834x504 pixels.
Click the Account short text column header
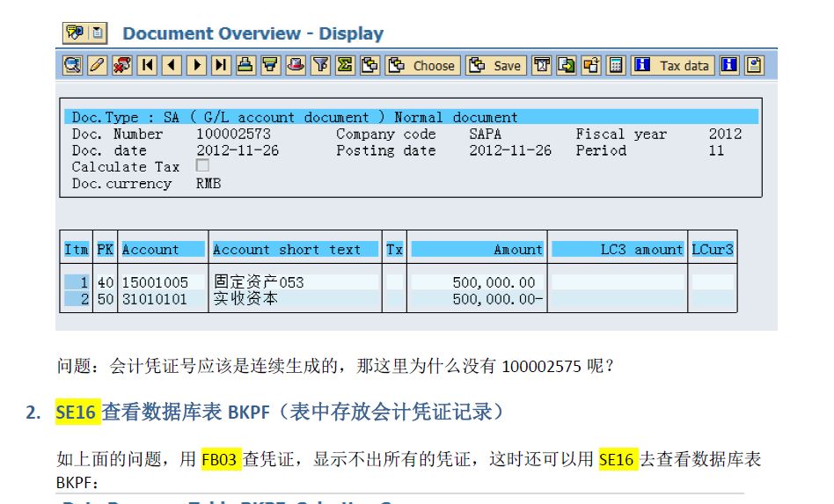pos(296,249)
